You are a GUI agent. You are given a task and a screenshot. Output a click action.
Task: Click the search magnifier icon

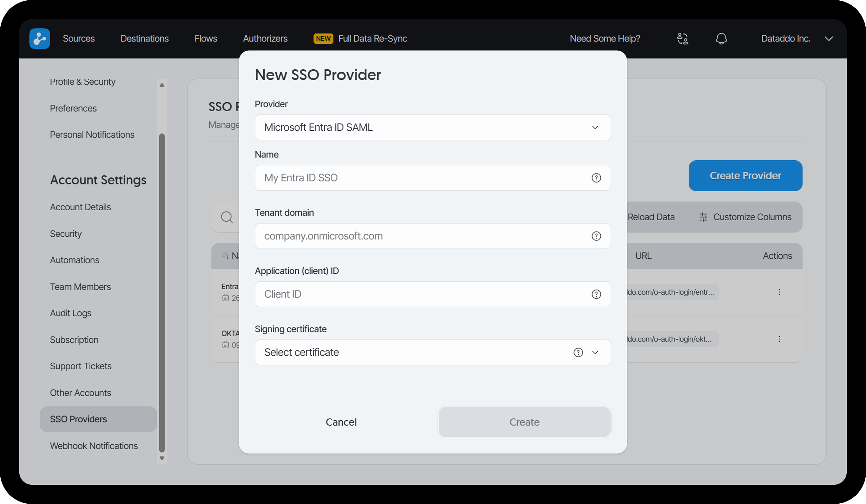[x=226, y=217]
